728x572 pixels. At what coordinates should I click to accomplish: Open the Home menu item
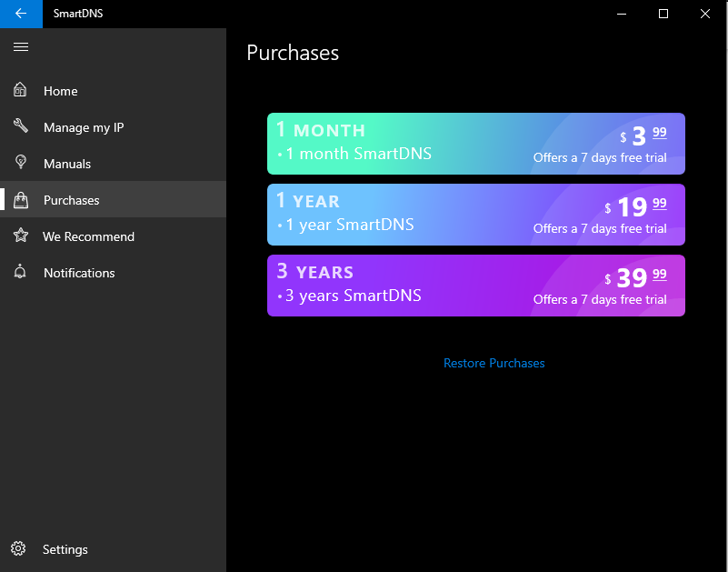tap(61, 91)
